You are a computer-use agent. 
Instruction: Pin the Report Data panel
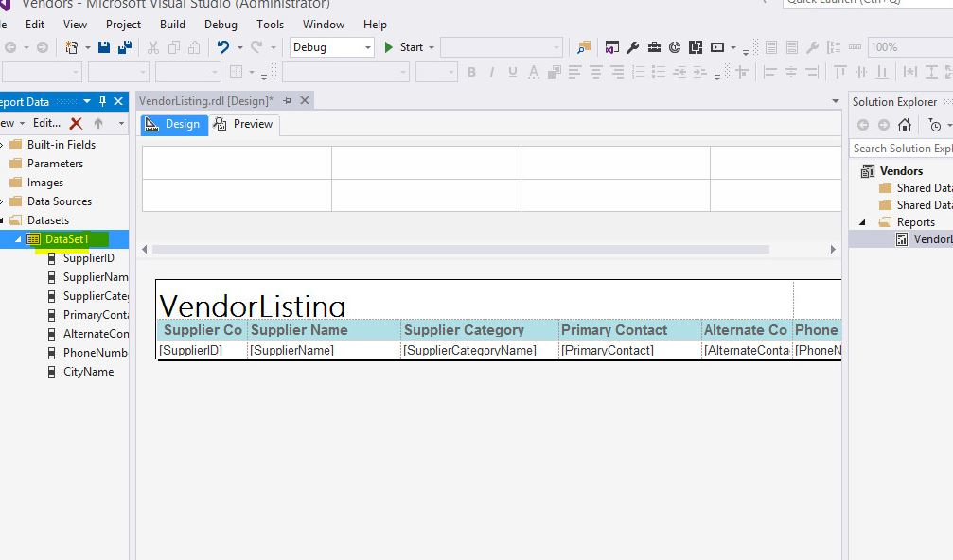[103, 101]
